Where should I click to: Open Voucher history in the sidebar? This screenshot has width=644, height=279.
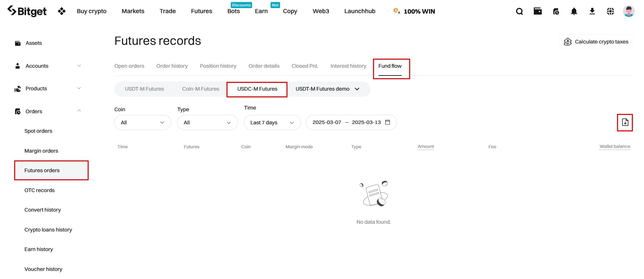tap(43, 269)
